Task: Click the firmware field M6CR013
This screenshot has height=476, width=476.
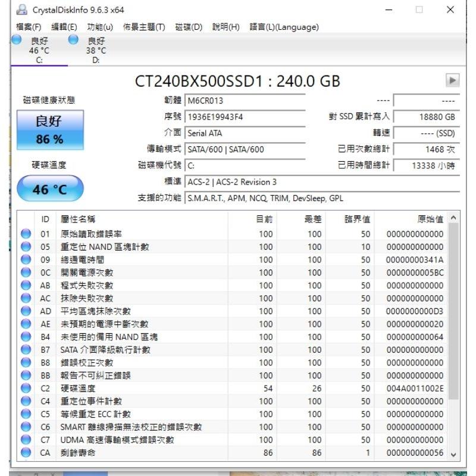Action: click(x=245, y=101)
